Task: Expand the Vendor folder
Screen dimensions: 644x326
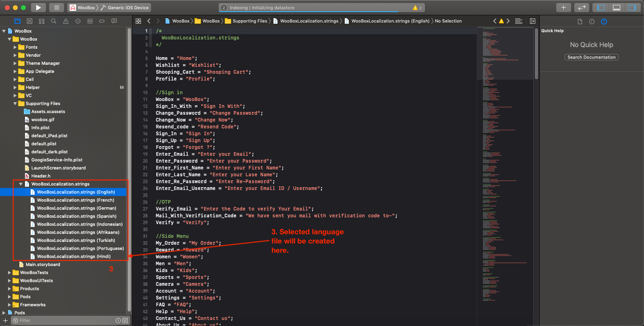Action: point(15,55)
